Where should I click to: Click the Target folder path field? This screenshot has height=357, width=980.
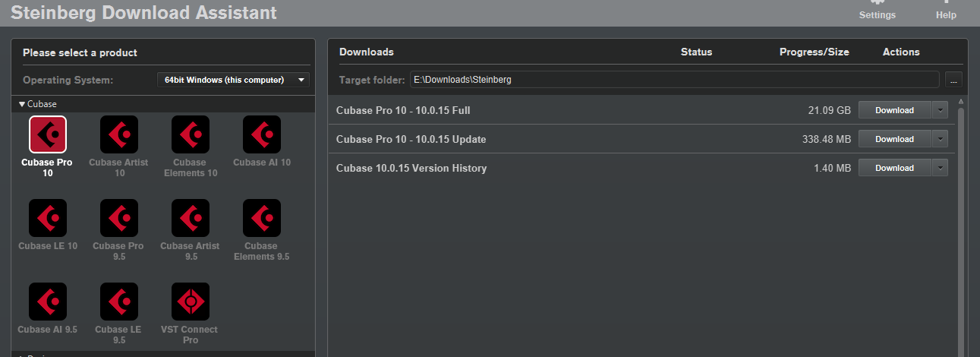pyautogui.click(x=674, y=80)
